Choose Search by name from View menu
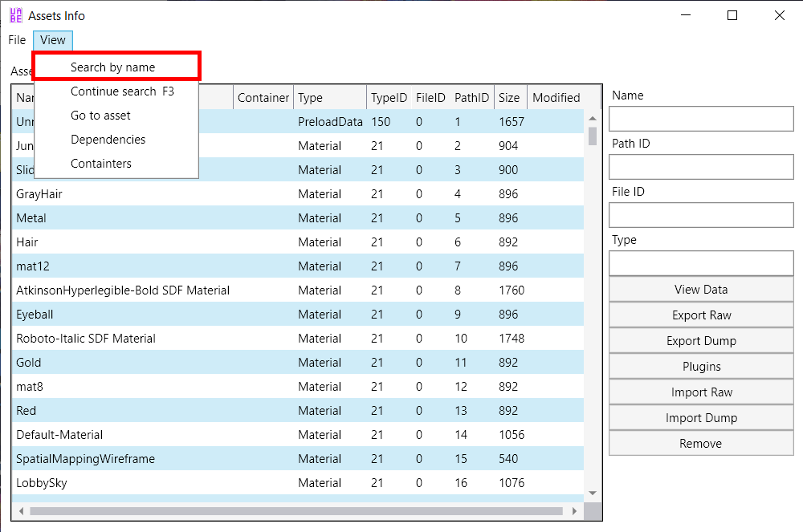 point(112,67)
